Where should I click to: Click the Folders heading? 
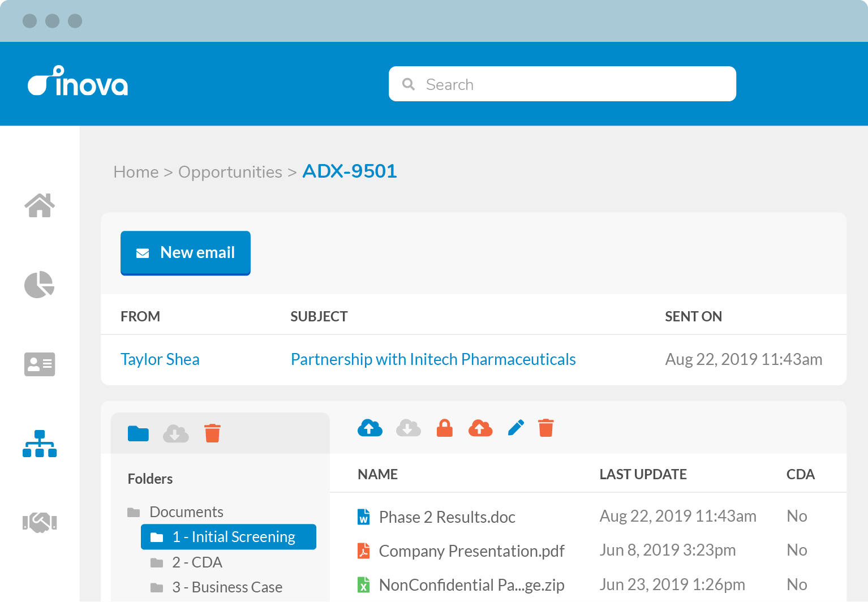150,479
